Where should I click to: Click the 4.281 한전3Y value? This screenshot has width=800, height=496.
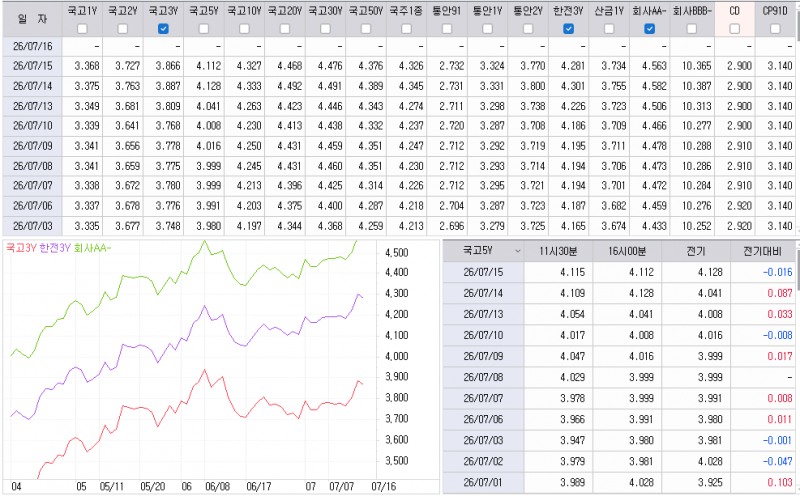click(x=573, y=66)
